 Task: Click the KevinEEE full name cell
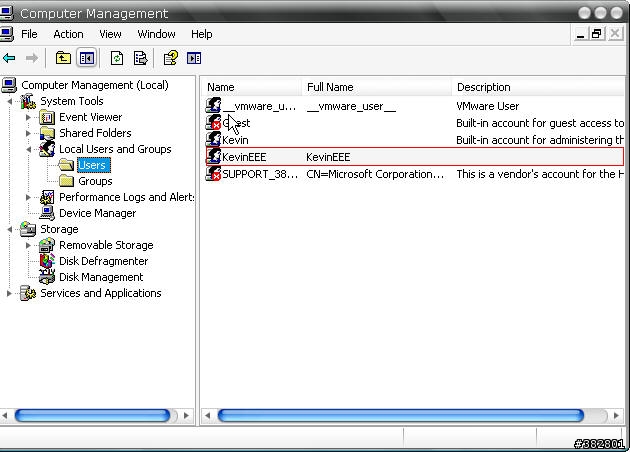pyautogui.click(x=328, y=157)
